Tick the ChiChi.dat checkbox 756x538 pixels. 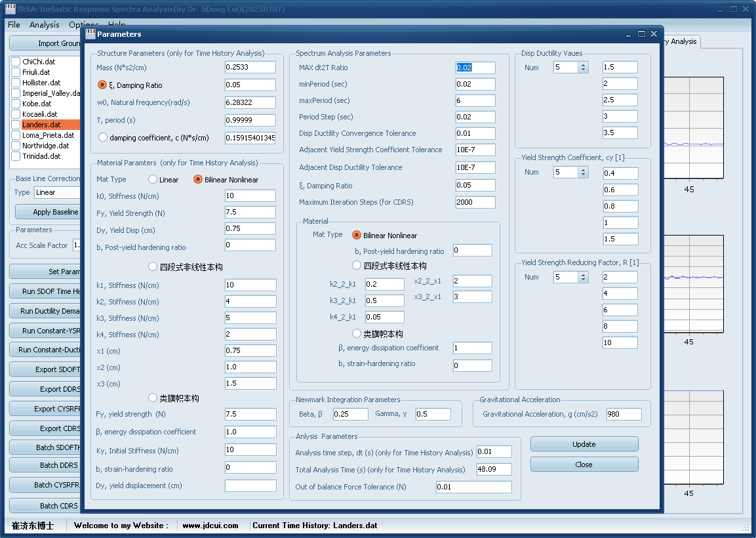[x=16, y=62]
